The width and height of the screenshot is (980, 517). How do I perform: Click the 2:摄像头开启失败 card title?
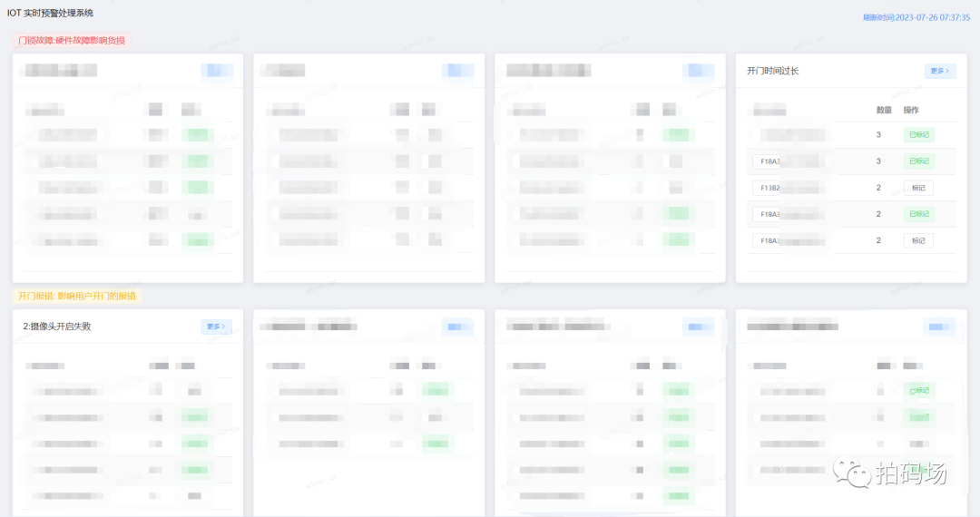point(57,327)
